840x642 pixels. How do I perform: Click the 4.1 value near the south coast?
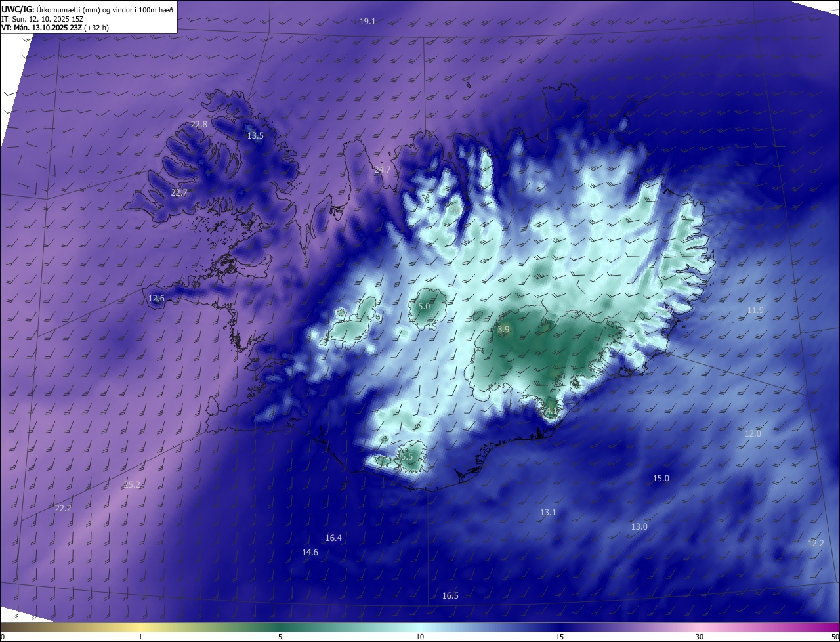pyautogui.click(x=552, y=411)
